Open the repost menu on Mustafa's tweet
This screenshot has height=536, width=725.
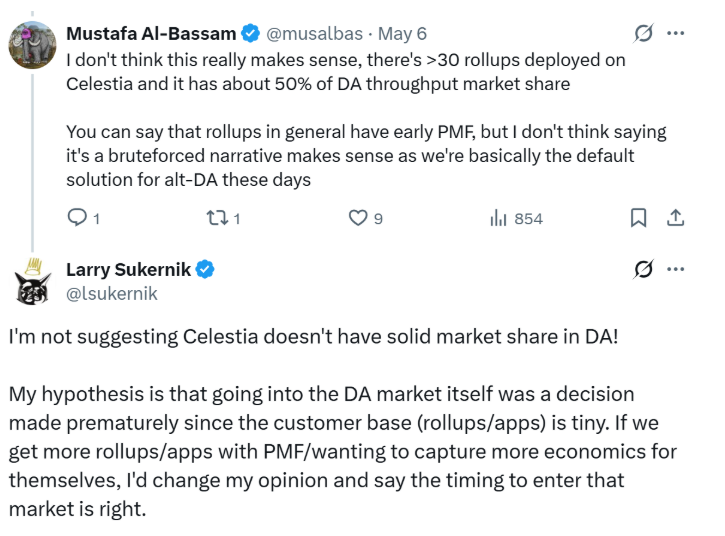pyautogui.click(x=217, y=217)
